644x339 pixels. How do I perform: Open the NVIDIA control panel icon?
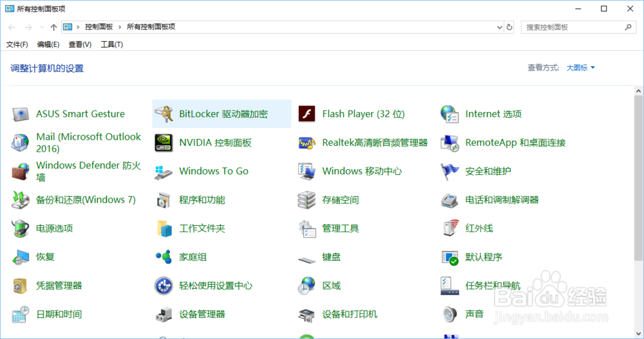tap(164, 143)
